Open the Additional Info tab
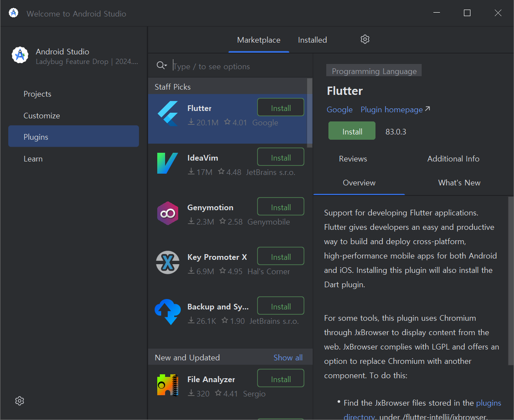The image size is (514, 420). click(453, 159)
